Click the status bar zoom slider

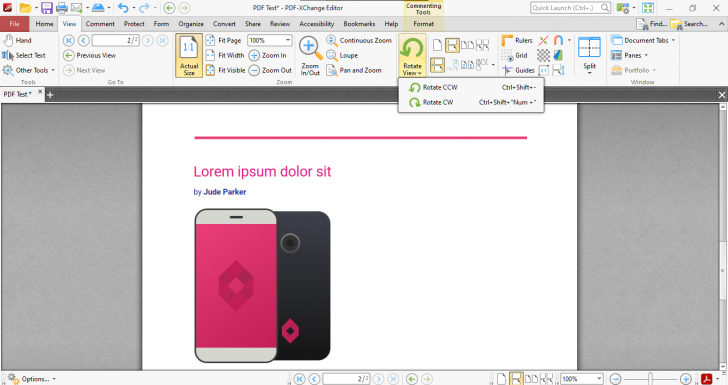(650, 379)
